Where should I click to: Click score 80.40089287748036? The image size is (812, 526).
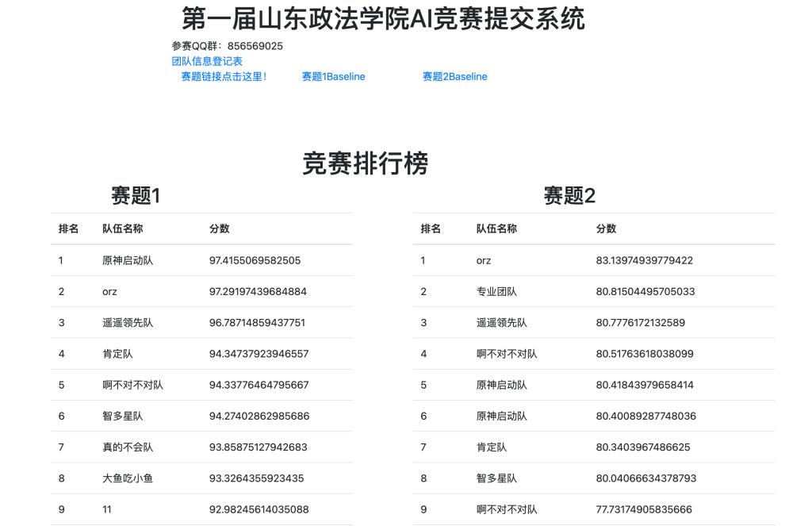[645, 417]
